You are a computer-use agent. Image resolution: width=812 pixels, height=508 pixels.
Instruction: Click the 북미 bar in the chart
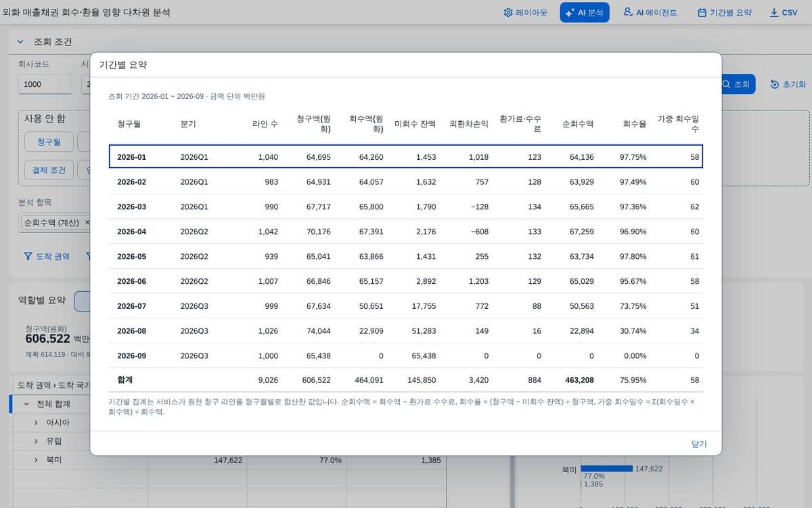pyautogui.click(x=606, y=469)
